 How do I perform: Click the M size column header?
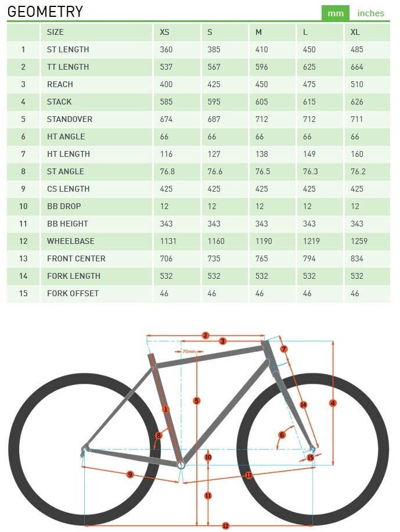pos(258,32)
